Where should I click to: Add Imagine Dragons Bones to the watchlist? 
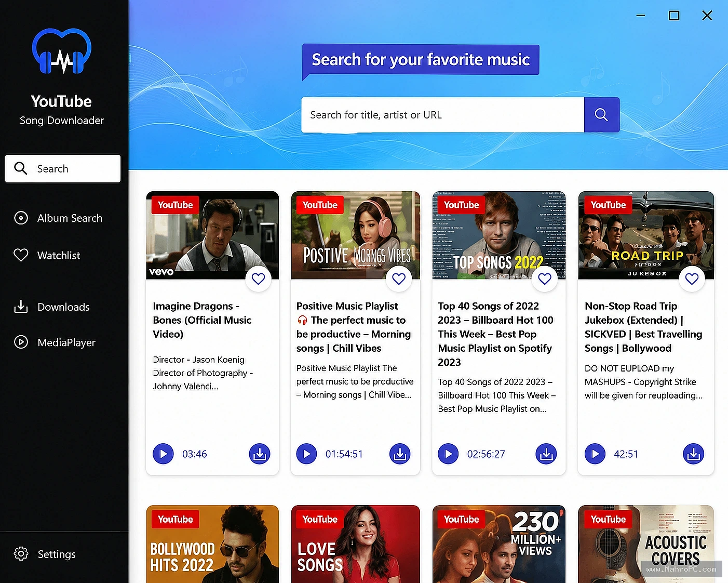point(258,279)
